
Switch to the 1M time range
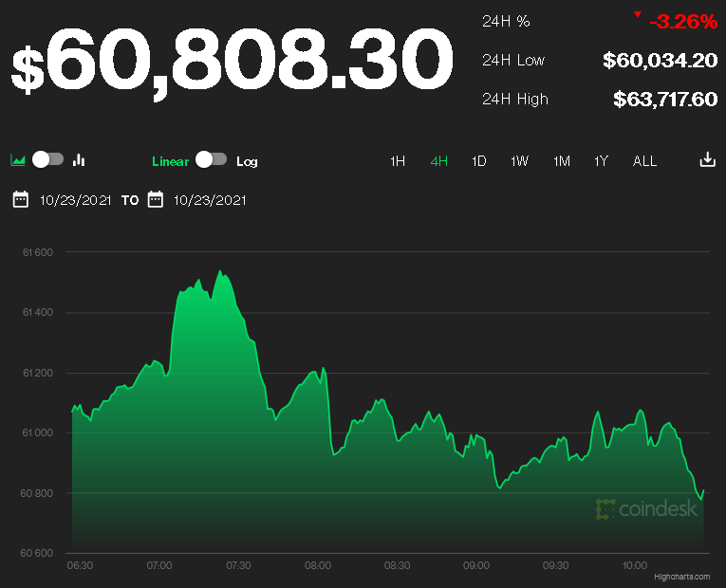coord(562,161)
